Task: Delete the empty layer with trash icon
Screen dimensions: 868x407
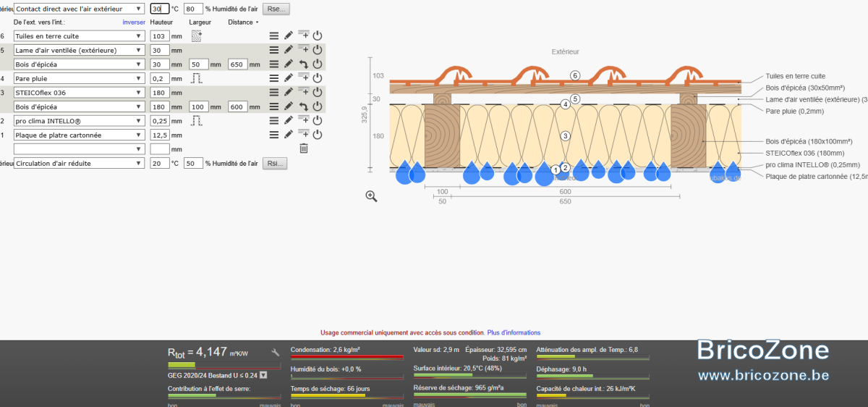Action: pyautogui.click(x=304, y=148)
